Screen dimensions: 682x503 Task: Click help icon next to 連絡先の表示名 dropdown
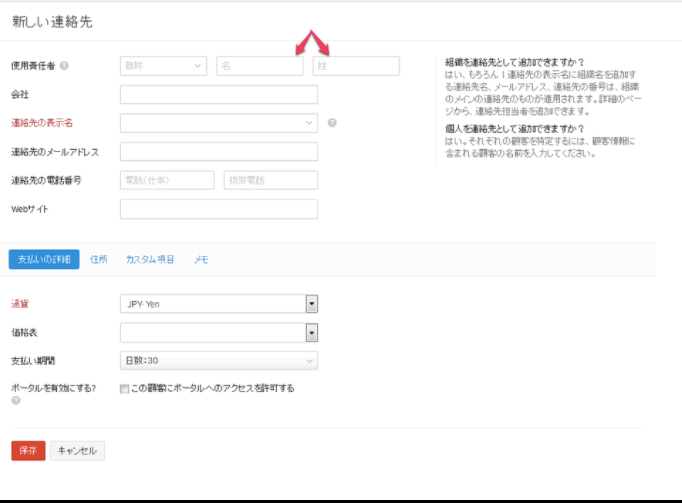pyautogui.click(x=332, y=123)
